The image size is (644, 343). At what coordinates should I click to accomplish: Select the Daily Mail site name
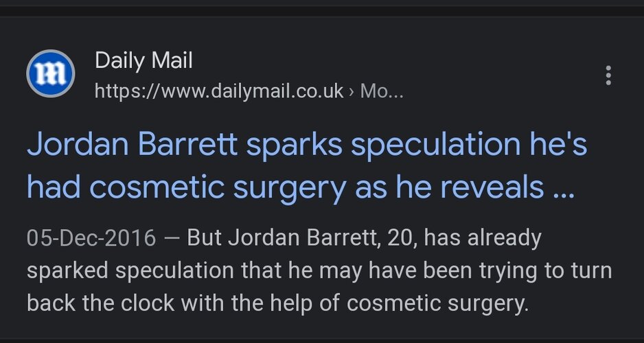coord(143,61)
